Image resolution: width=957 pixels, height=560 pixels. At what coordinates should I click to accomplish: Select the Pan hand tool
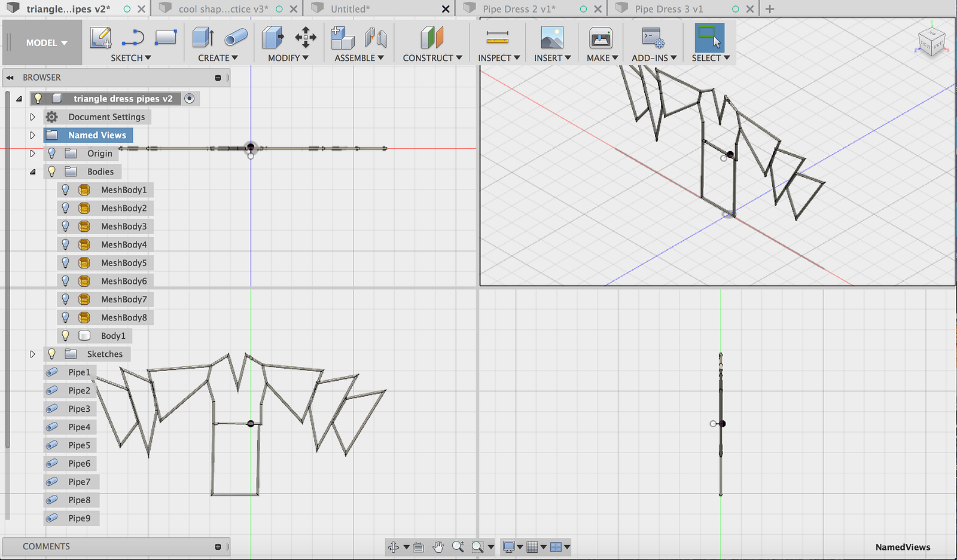[x=438, y=546]
